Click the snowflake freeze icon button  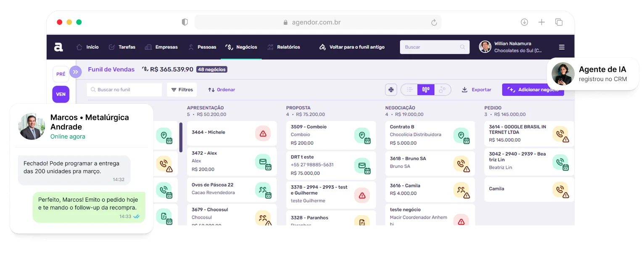click(391, 89)
